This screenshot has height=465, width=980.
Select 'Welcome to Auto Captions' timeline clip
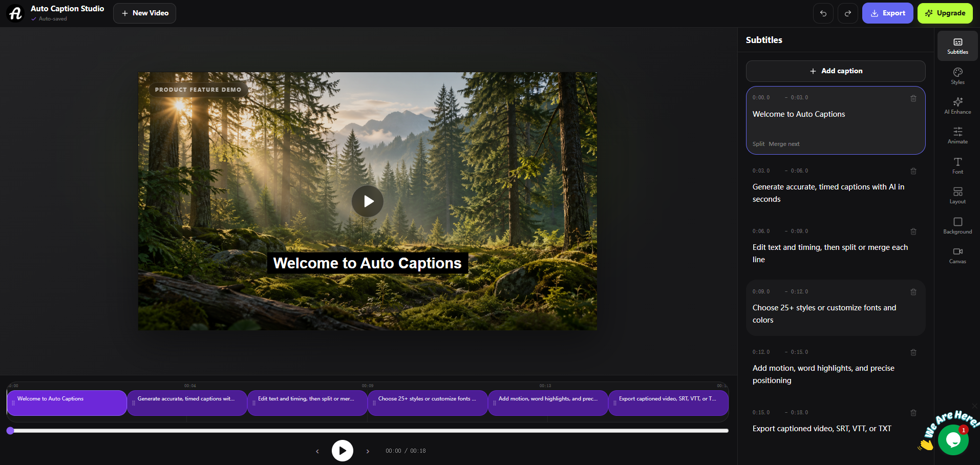point(67,403)
